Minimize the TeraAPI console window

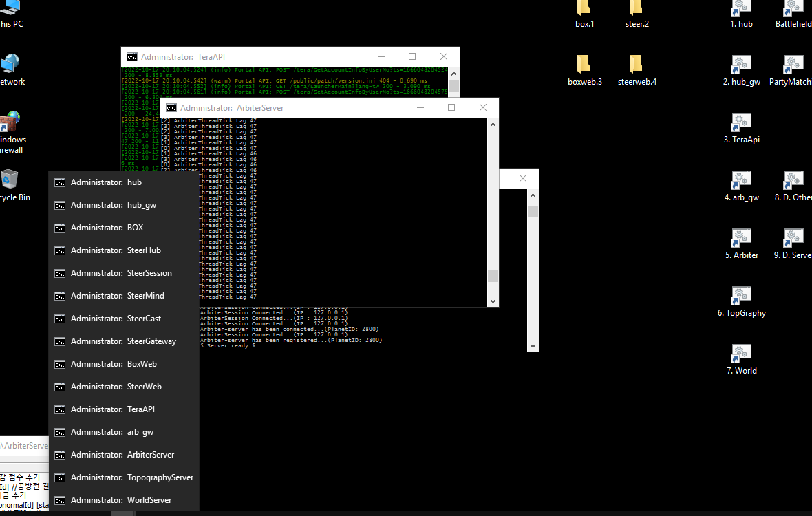[381, 56]
